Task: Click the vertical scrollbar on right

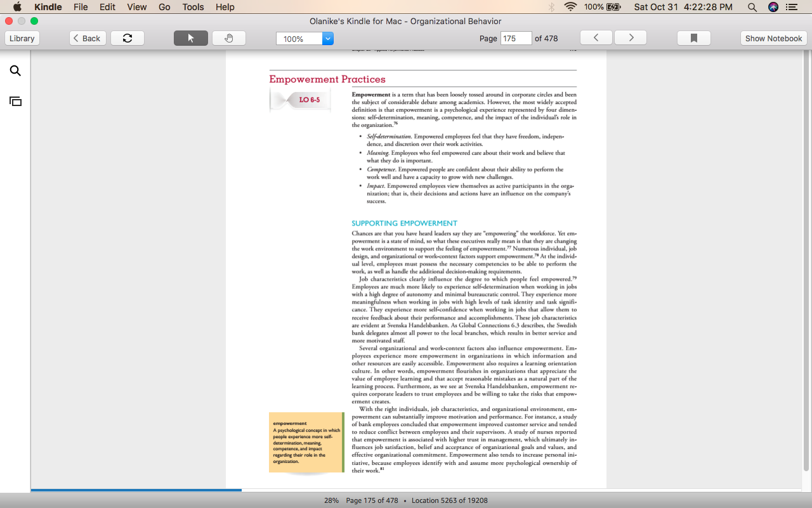Action: pos(806,262)
